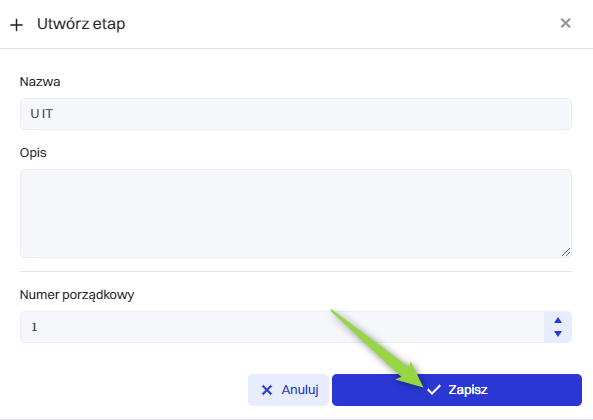The image size is (593, 420).
Task: Click the Opis textarea resize grip
Action: (566, 252)
